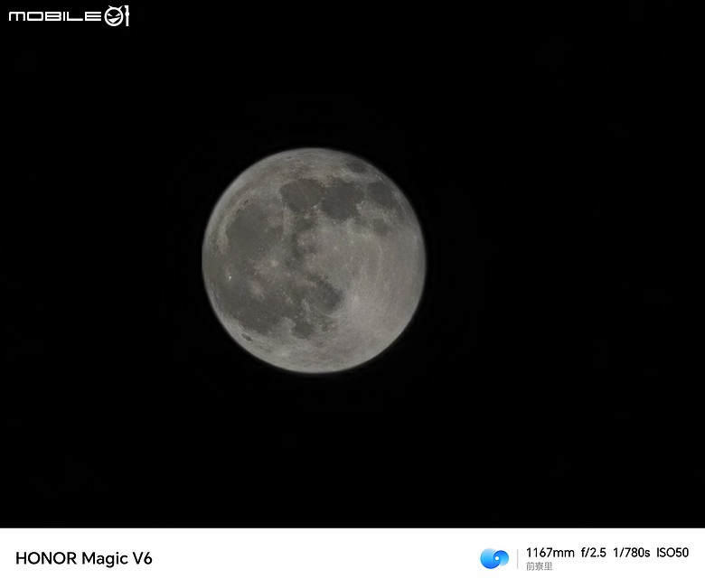Click the 1/780s shutter speed value

pos(631,553)
